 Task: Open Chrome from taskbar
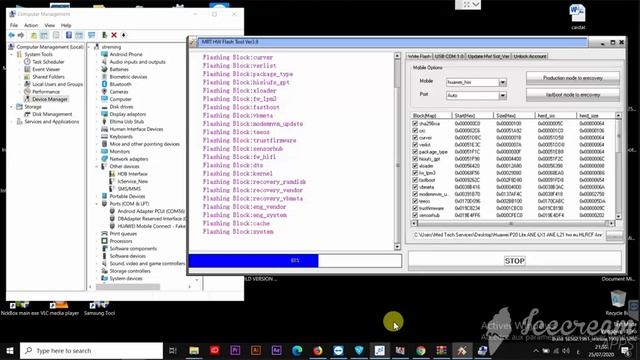coord(421,350)
